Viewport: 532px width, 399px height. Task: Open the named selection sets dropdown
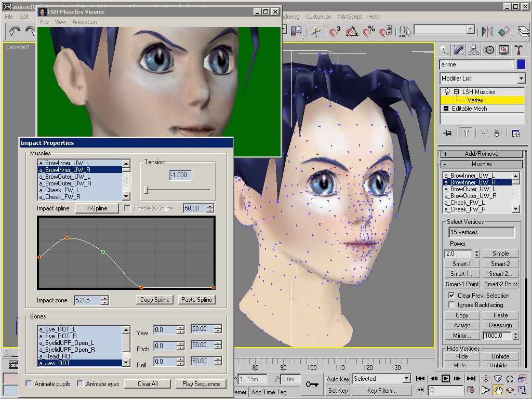470,30
